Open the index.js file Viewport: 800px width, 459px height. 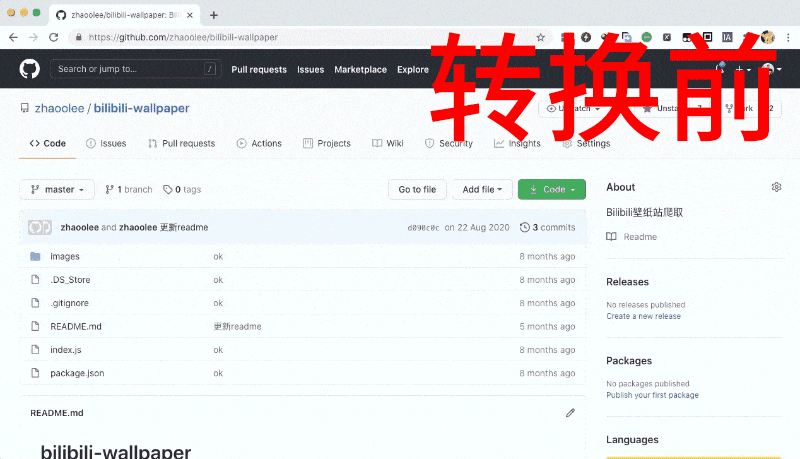click(66, 349)
